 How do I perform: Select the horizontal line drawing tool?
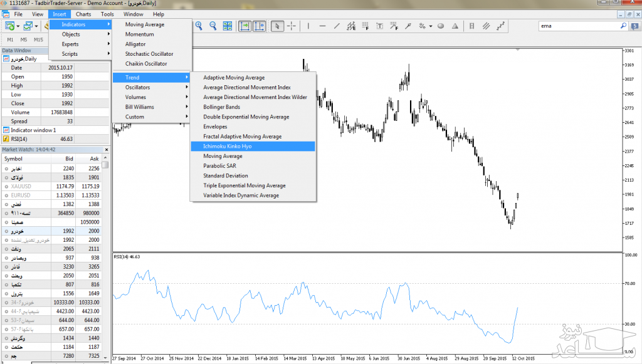tap(322, 26)
